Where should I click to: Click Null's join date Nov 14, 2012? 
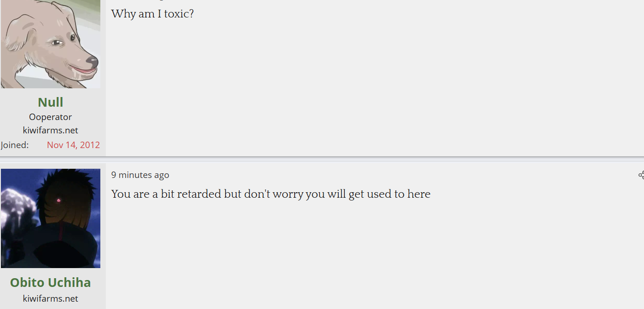[x=73, y=145]
